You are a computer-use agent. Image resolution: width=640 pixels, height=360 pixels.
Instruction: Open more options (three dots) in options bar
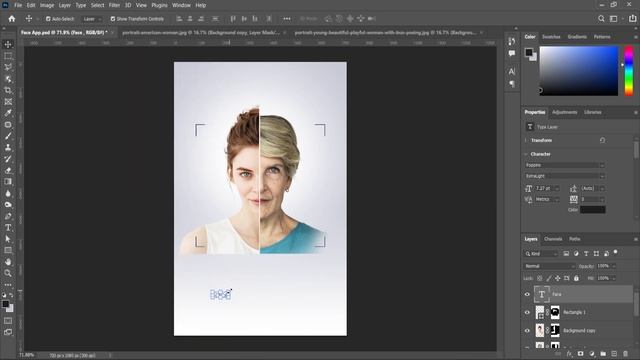pos(287,19)
